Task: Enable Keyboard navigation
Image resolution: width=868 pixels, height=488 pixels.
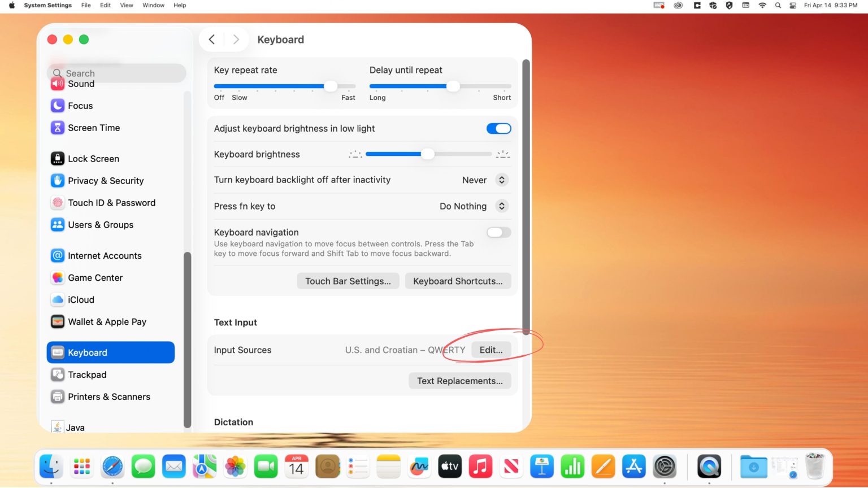Action: click(498, 232)
